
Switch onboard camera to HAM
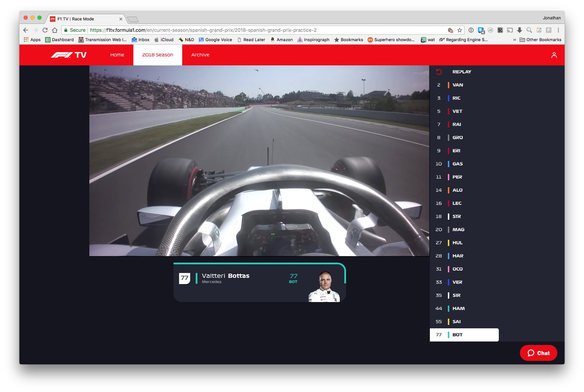458,309
